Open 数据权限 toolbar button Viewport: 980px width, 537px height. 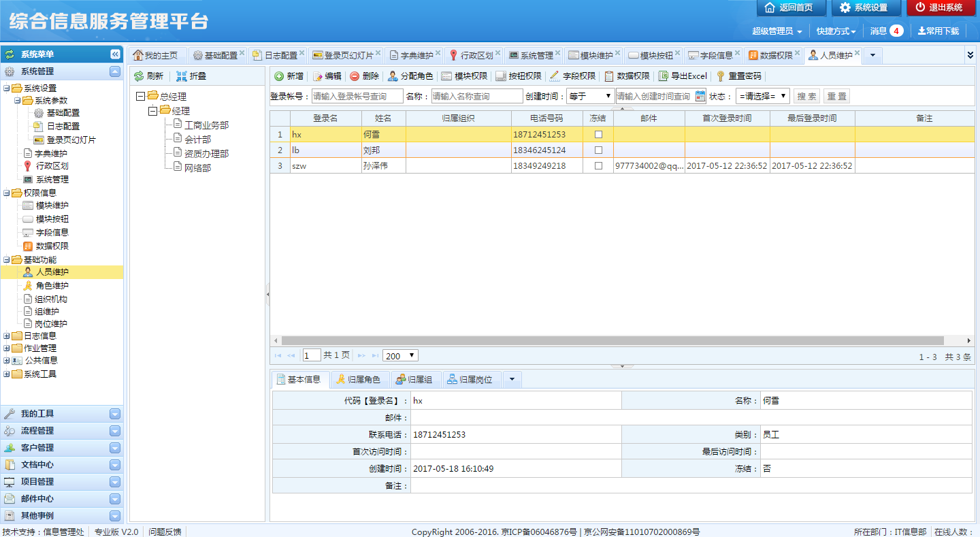(627, 76)
